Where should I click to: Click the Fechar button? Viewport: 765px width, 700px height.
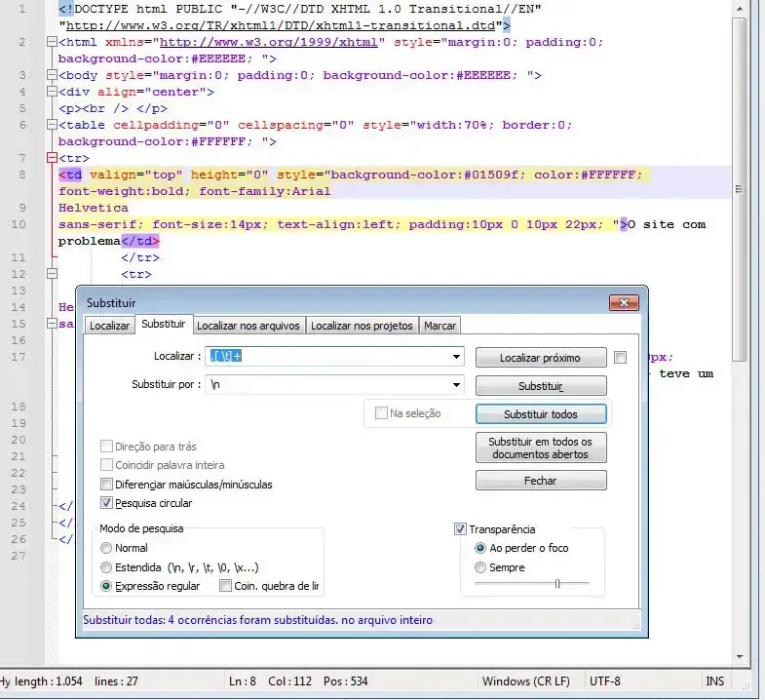point(540,481)
